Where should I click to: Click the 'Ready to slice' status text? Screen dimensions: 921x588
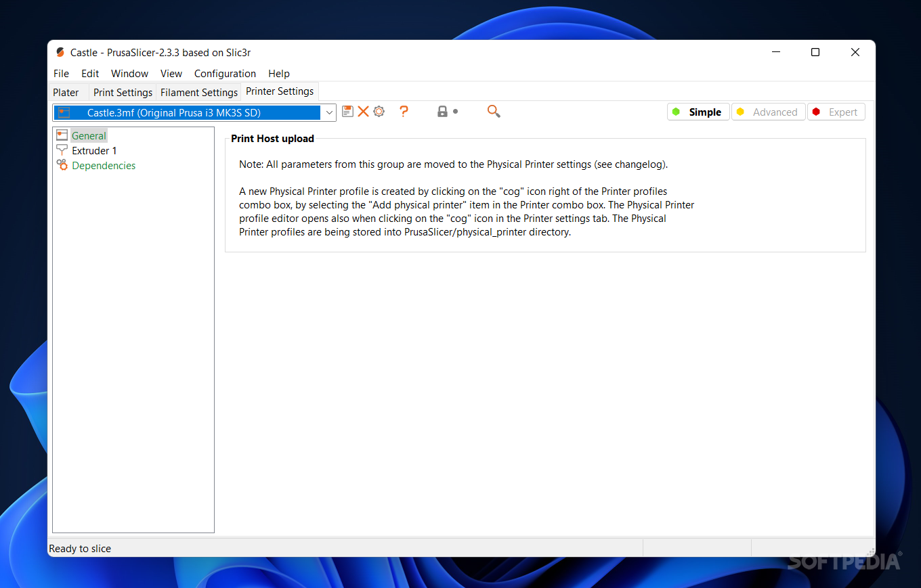tap(80, 549)
